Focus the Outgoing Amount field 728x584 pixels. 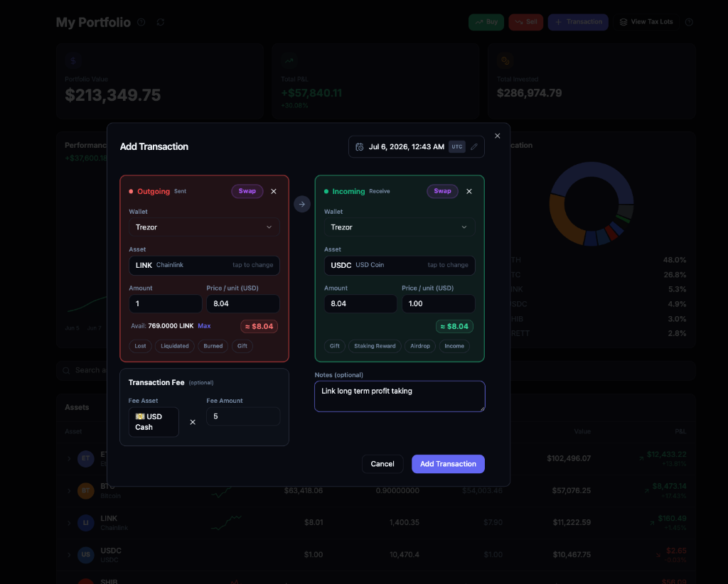[x=165, y=303]
